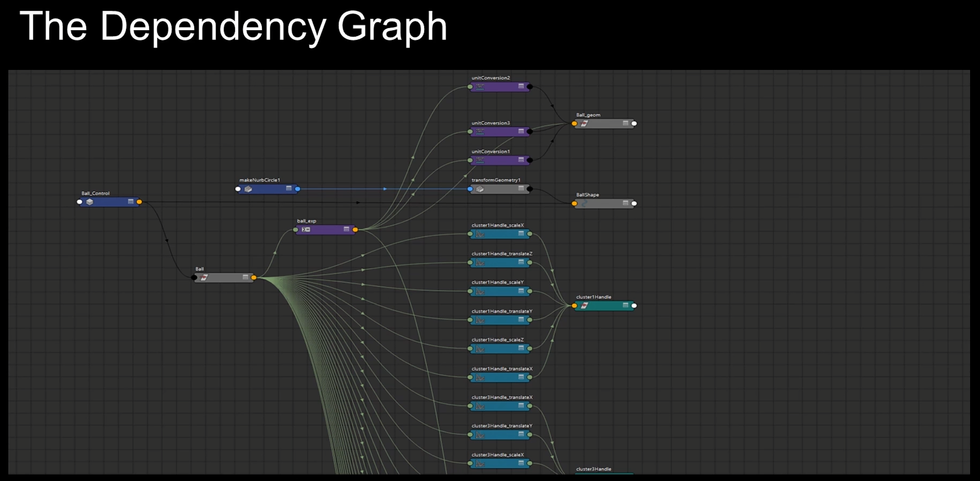This screenshot has height=481, width=980.
Task: Click the Ball_geom node's transform icon
Action: pyautogui.click(x=584, y=124)
